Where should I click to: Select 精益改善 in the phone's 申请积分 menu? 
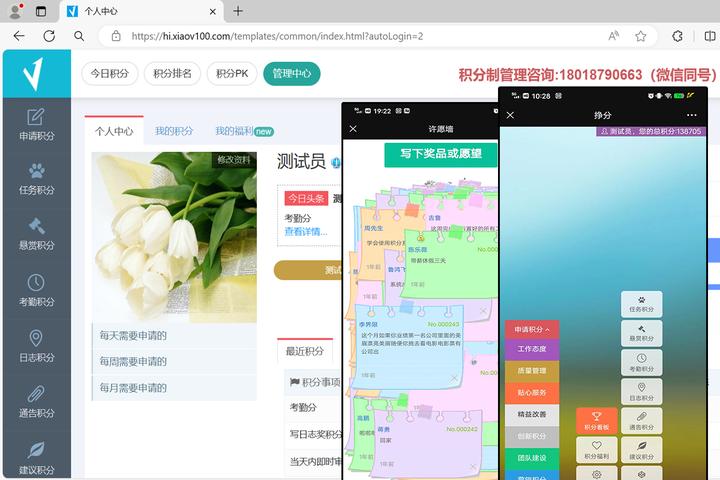[532, 414]
